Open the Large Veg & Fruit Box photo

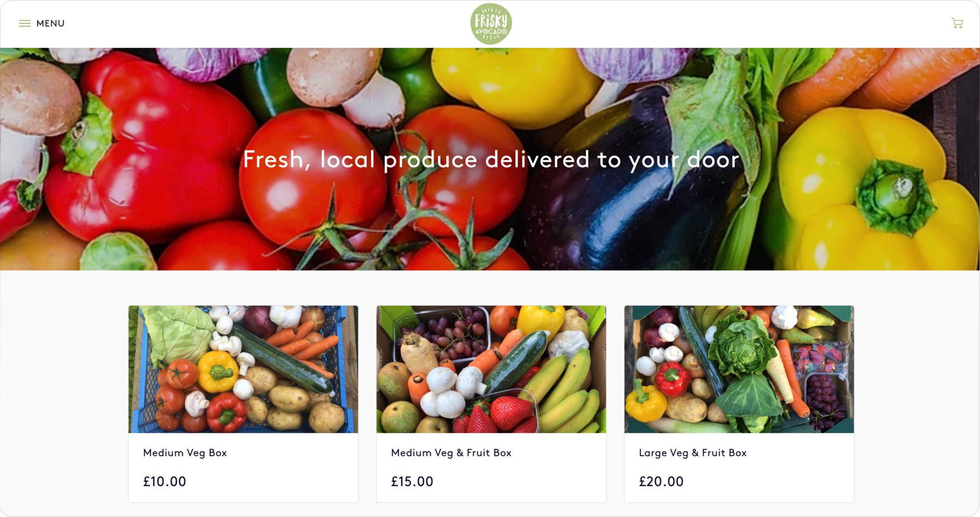739,369
